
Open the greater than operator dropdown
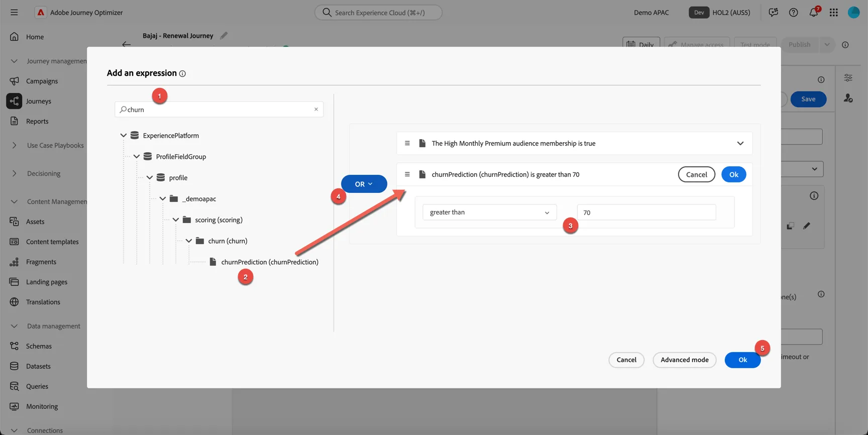(x=489, y=212)
